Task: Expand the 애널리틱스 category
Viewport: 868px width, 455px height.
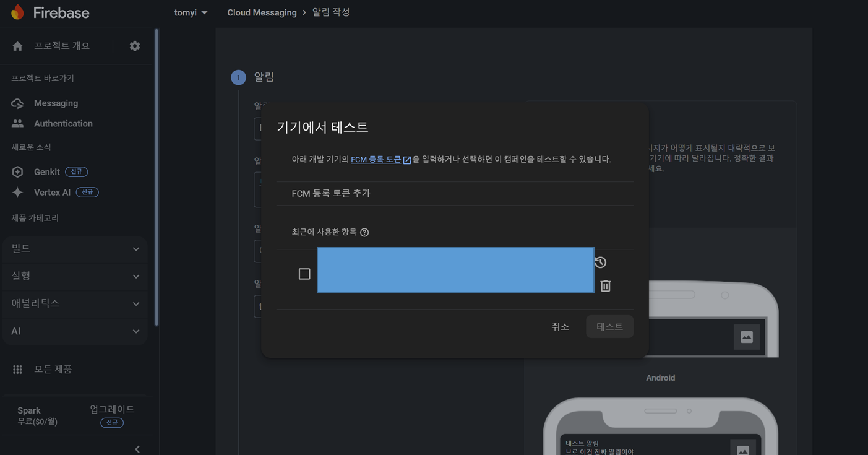Action: point(75,303)
